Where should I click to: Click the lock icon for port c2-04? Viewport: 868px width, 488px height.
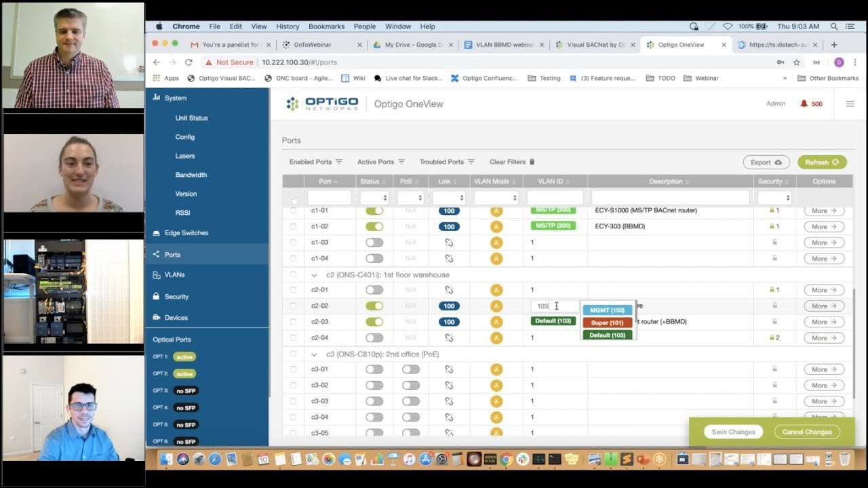coord(772,338)
